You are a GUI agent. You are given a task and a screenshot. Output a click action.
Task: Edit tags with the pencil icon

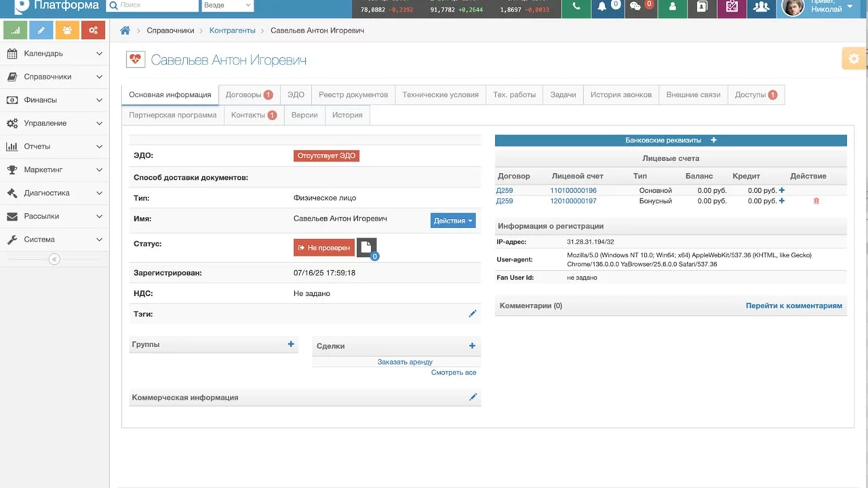pos(473,314)
